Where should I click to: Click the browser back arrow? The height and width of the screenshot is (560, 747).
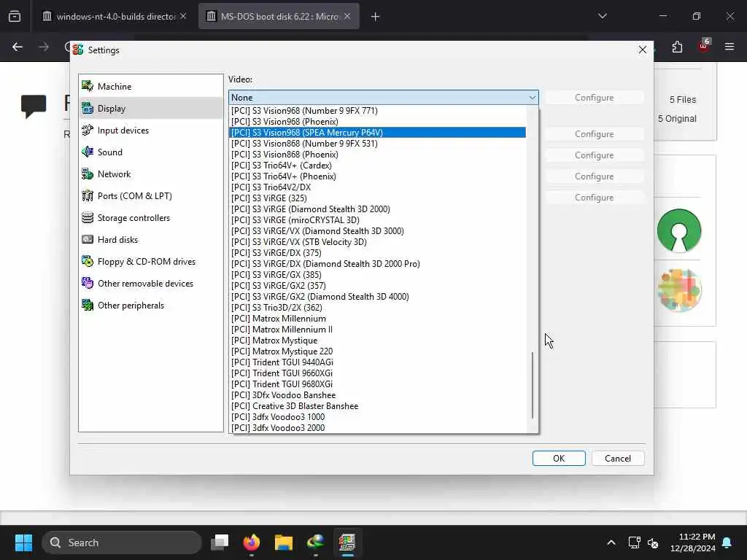point(18,47)
